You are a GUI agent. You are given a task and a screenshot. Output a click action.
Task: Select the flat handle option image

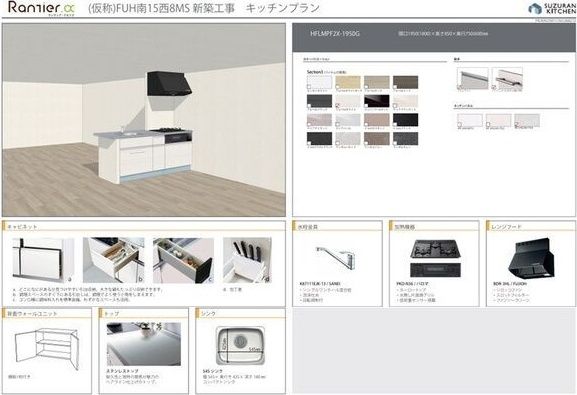click(x=472, y=78)
